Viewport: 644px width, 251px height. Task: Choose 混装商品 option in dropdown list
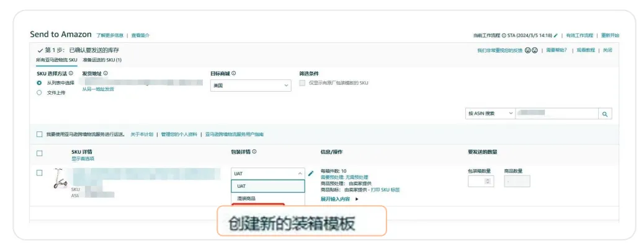coord(268,198)
